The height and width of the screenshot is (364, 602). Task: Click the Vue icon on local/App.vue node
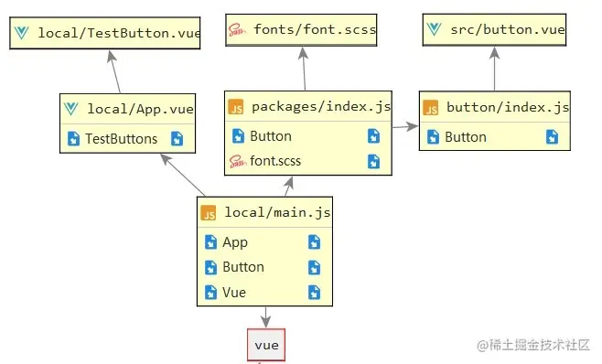(x=71, y=109)
